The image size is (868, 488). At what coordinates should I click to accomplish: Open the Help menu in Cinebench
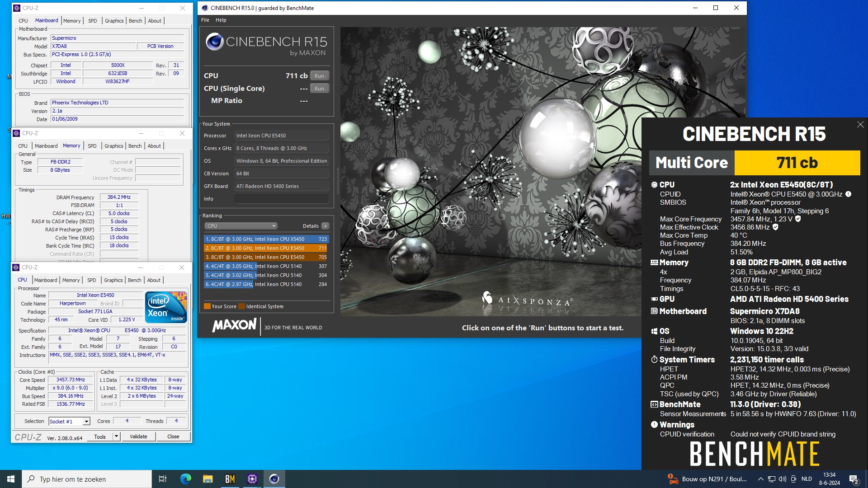[x=221, y=20]
